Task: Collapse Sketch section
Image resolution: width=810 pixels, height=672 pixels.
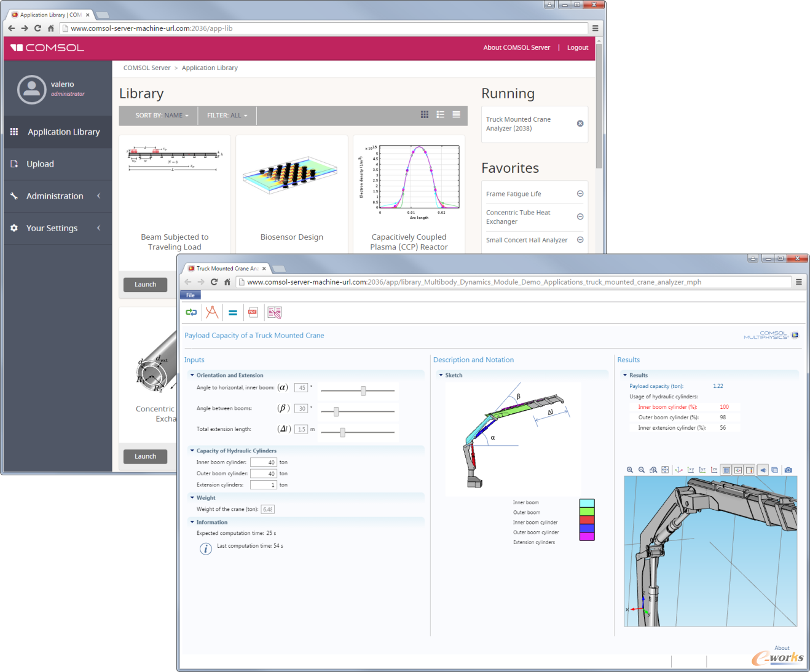Action: 441,375
